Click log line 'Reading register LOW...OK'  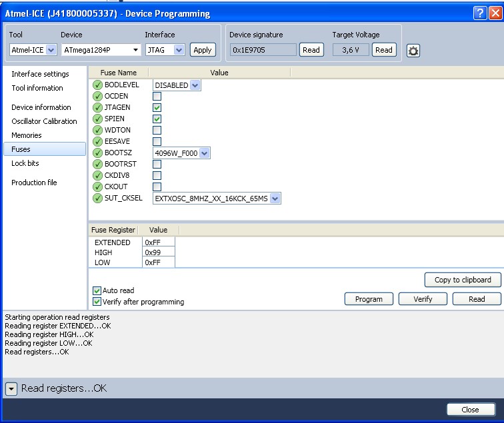49,343
